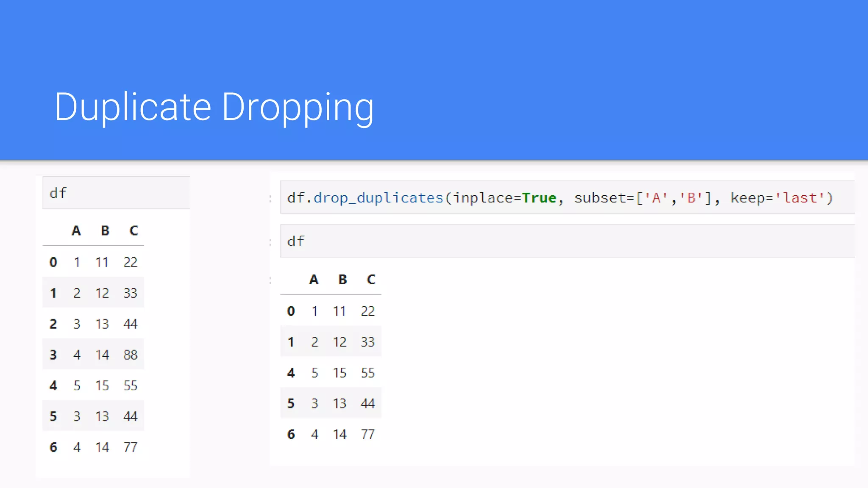Click the left notebook cell containing 'df'

tap(116, 193)
